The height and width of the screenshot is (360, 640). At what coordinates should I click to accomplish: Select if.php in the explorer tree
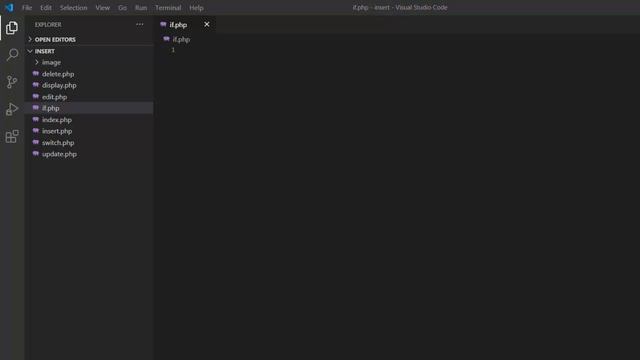point(89,108)
